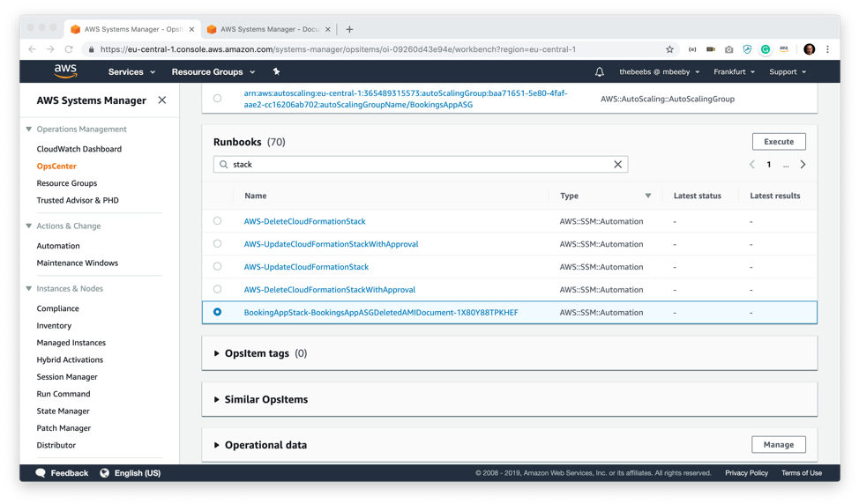Image resolution: width=859 pixels, height=504 pixels.
Task: Open the Frankfurt region dropdown
Action: pos(734,71)
